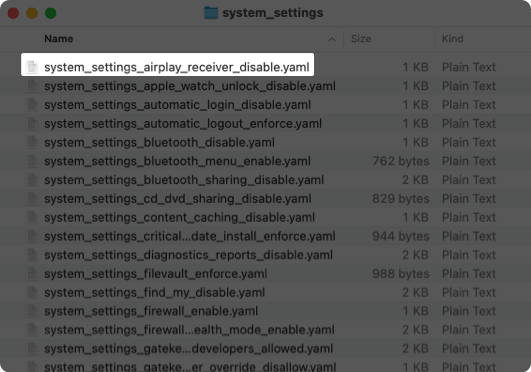Click file icon for automatic_login_disable.yaml
Screen dimensions: 531x372
(x=32, y=104)
